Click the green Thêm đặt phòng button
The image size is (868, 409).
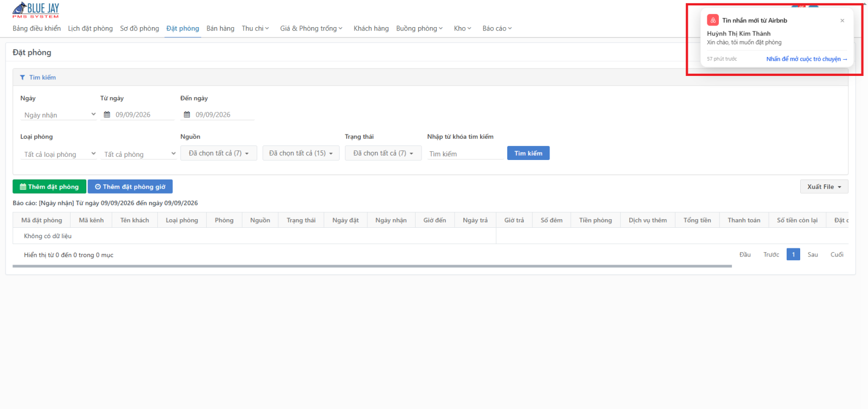(x=49, y=187)
